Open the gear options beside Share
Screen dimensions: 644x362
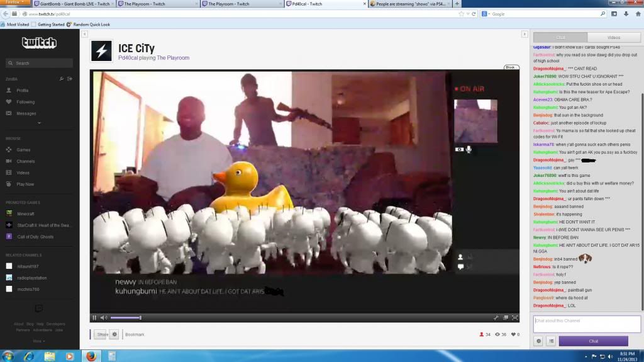[114, 334]
